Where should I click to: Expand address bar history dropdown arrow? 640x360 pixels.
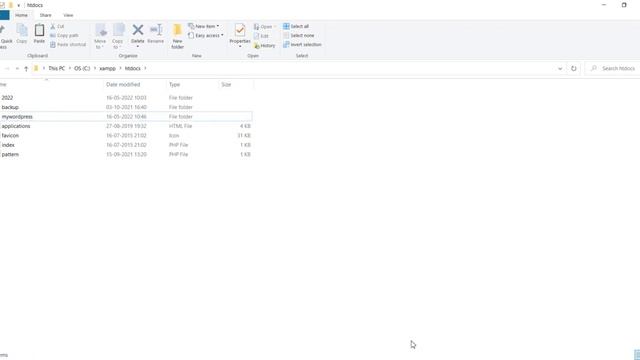(x=560, y=69)
